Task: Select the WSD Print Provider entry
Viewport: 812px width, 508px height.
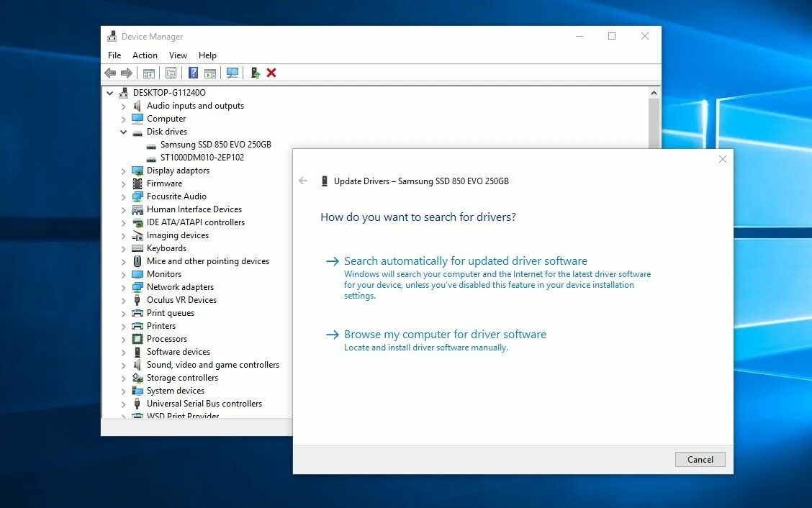Action: click(x=183, y=416)
